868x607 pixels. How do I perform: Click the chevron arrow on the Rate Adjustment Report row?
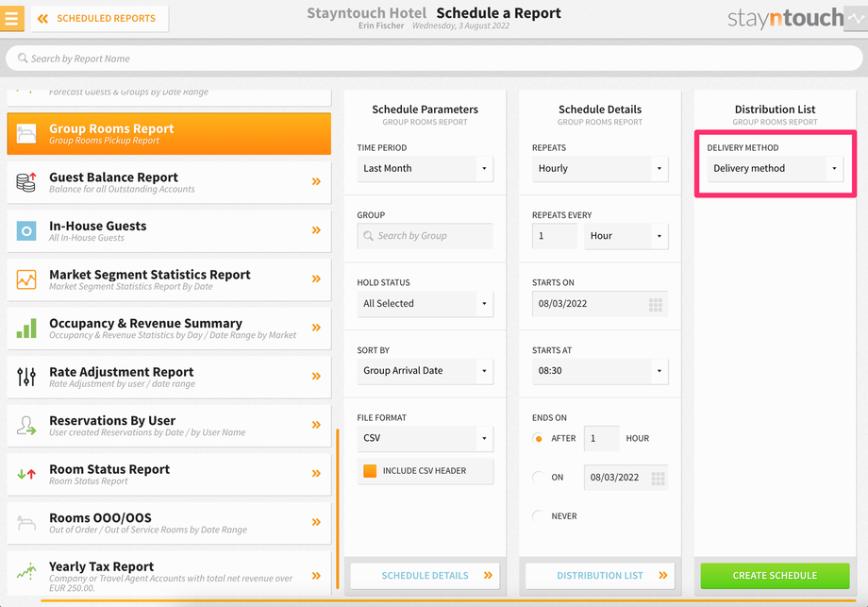[316, 376]
